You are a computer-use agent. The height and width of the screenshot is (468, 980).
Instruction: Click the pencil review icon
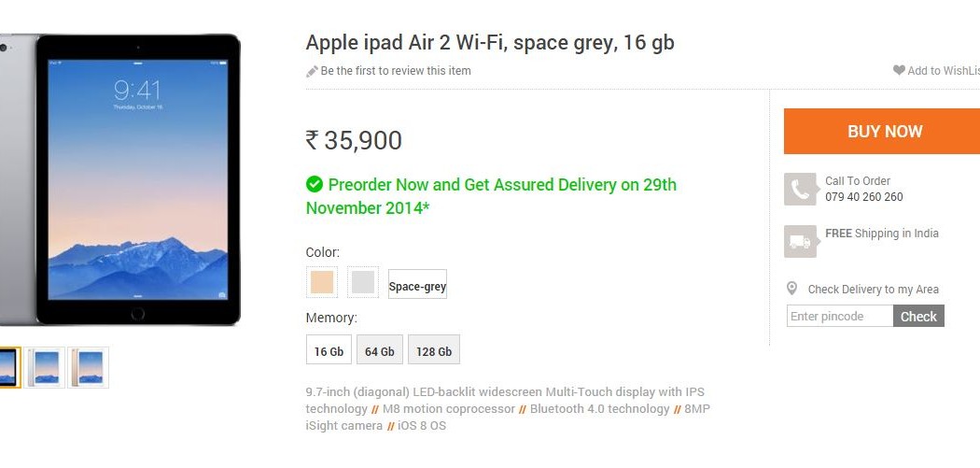coord(312,72)
